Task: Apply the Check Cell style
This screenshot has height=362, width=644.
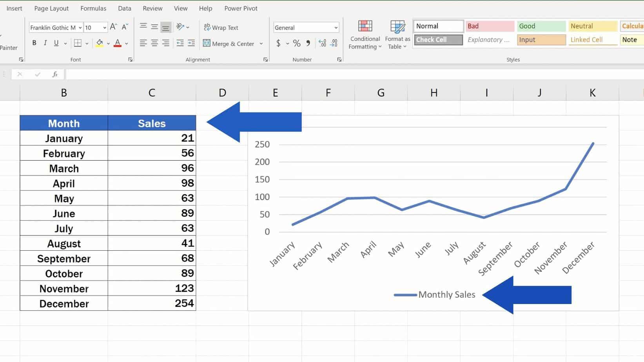Action: pos(438,39)
